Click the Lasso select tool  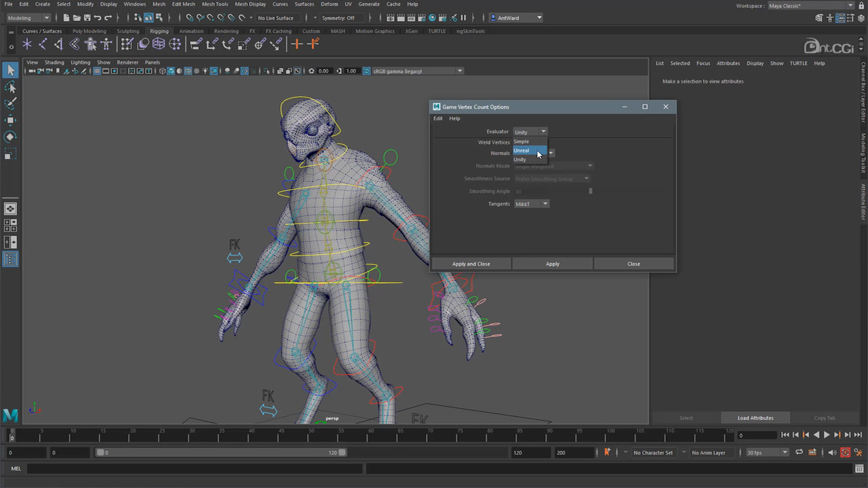[x=10, y=87]
